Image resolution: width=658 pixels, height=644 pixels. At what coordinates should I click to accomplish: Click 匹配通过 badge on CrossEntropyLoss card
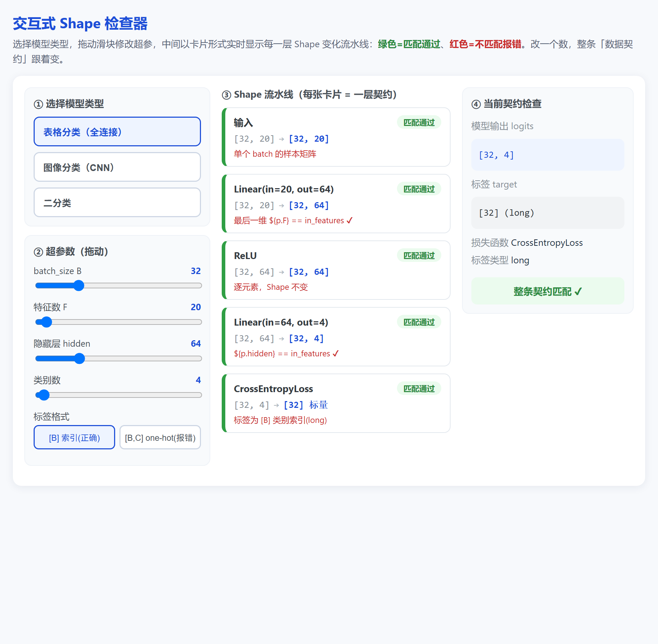click(419, 389)
